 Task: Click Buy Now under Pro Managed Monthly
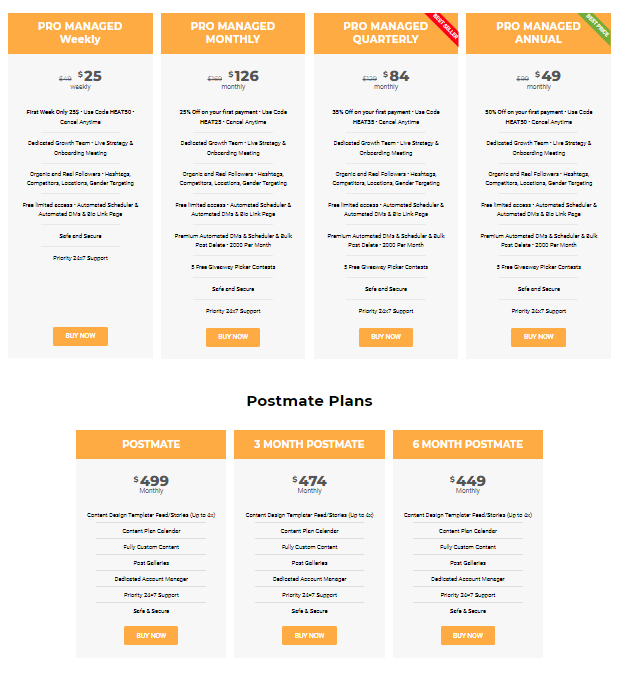pos(233,337)
